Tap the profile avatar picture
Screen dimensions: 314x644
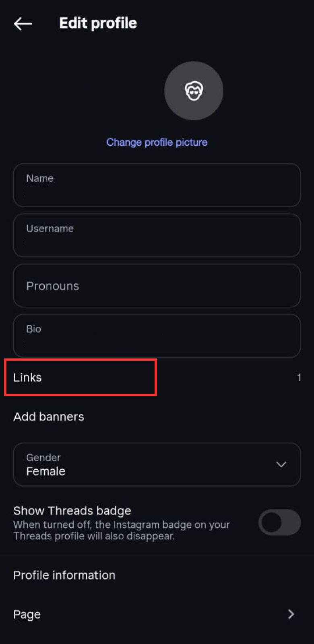coord(194,91)
